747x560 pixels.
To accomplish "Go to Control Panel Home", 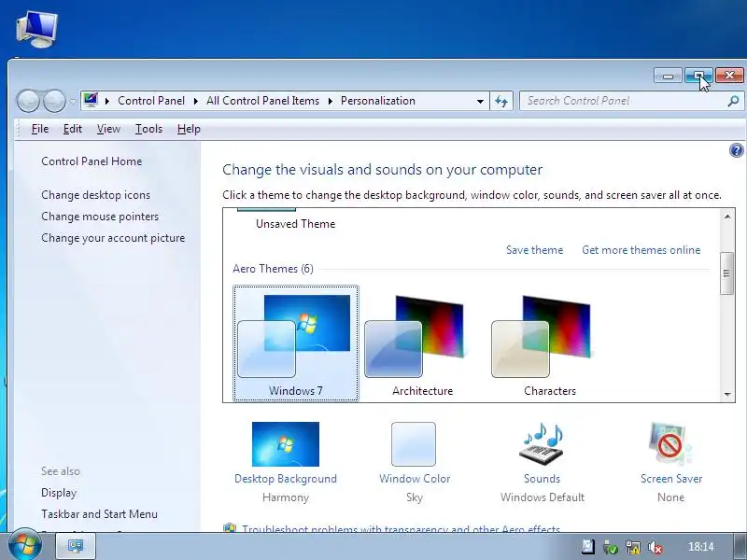I will 92,161.
